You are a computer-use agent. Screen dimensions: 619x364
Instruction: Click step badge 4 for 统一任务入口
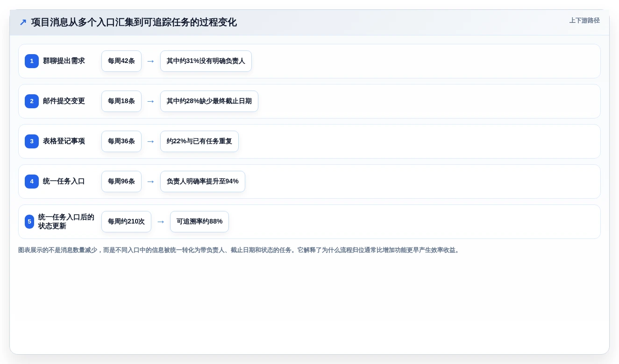32,182
